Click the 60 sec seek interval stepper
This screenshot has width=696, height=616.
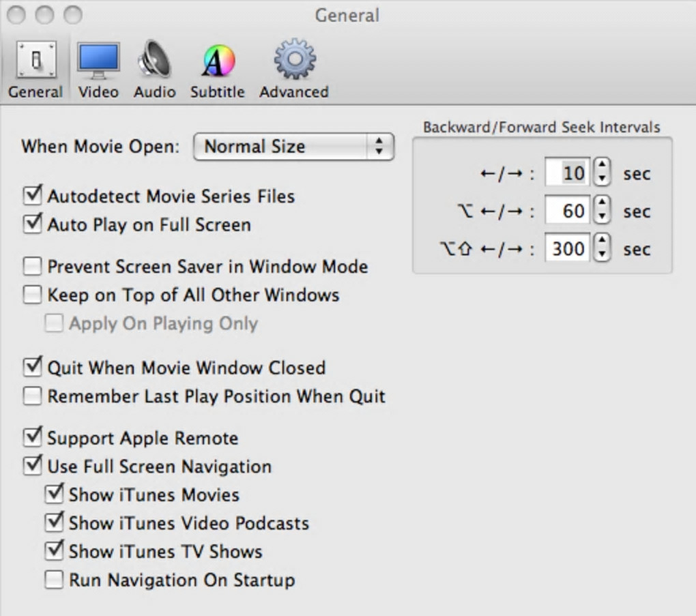pyautogui.click(x=601, y=211)
